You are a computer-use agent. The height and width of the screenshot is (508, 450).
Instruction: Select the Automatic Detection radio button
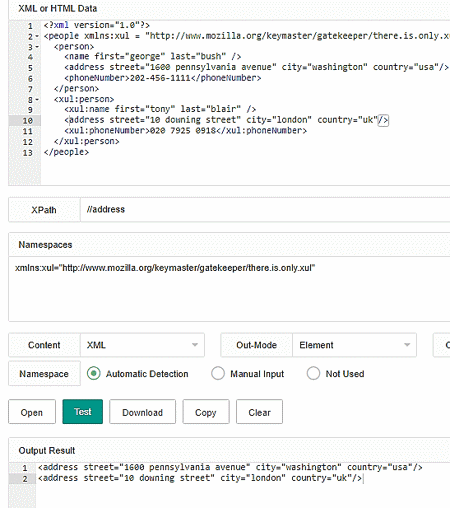coord(94,373)
